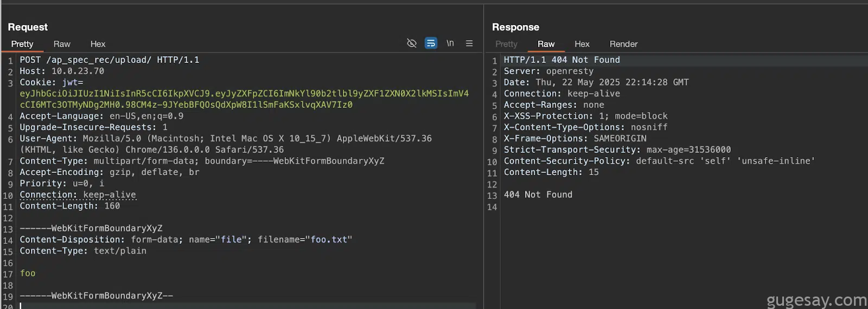Click the X-Content-Type-Options: nosniff header
Screen dimensions: 868x309
[585, 127]
